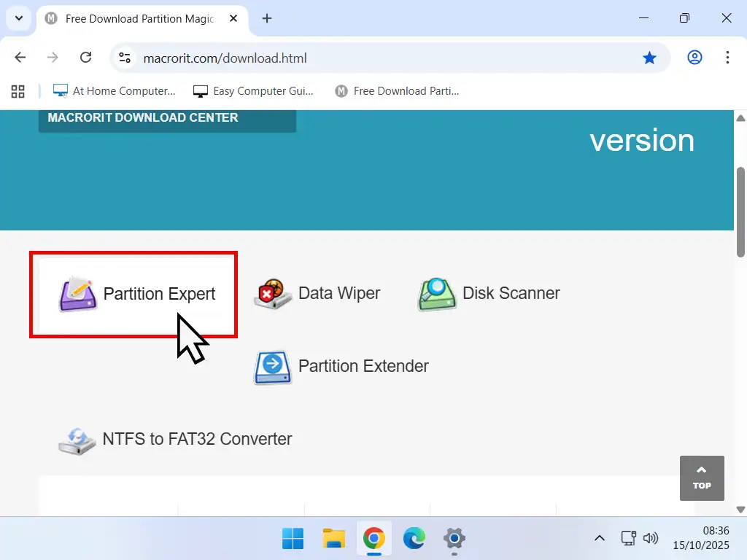Select the Free Download Partition Magic tab
The height and width of the screenshot is (560, 747).
139,19
